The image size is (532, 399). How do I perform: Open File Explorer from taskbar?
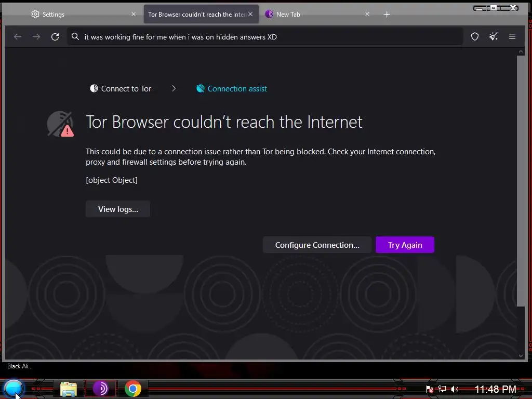(68, 389)
